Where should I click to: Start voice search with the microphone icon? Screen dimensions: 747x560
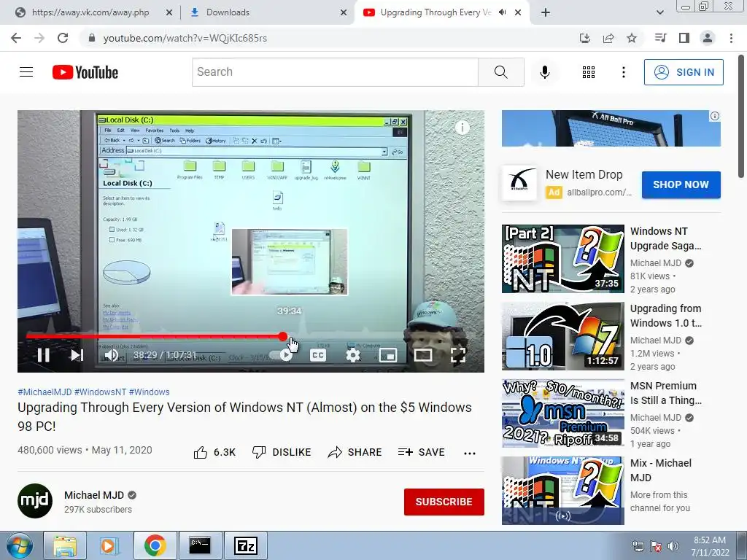[544, 72]
